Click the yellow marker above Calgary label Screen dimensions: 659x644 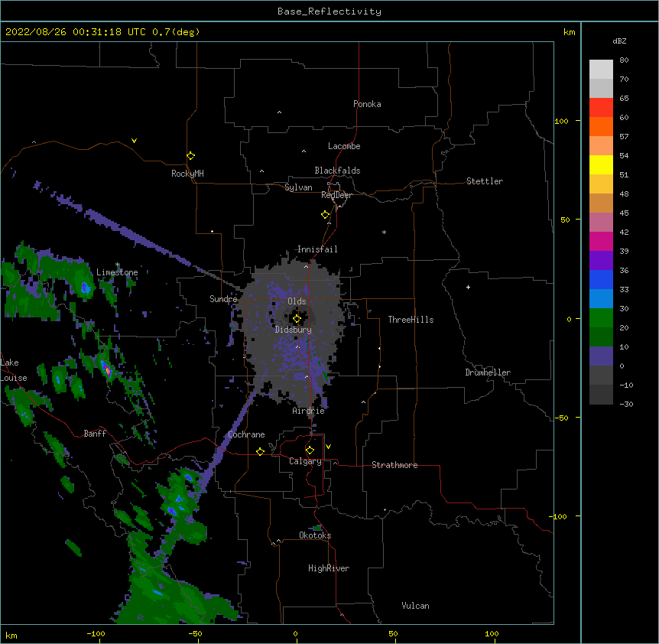pos(310,450)
